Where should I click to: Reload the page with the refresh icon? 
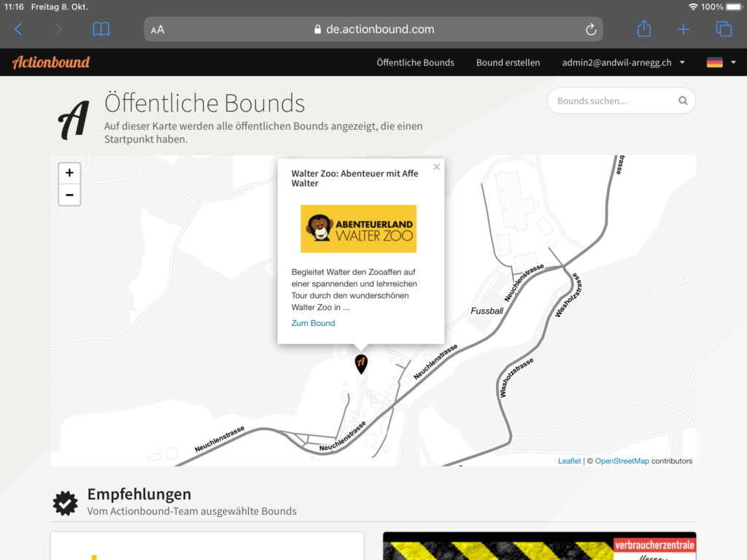(x=591, y=29)
